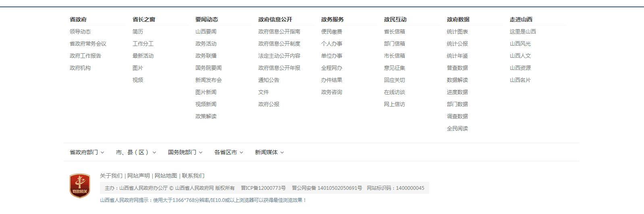Open the 关于我们 footer link

111,176
